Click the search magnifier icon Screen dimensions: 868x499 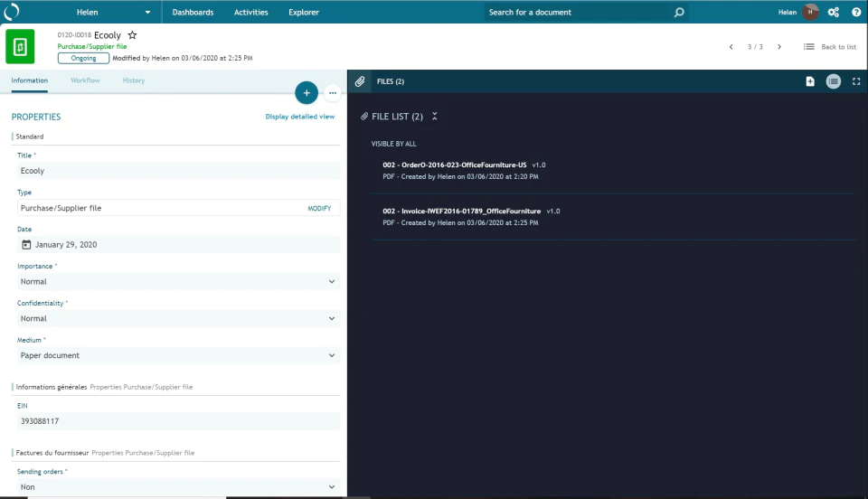[679, 12]
